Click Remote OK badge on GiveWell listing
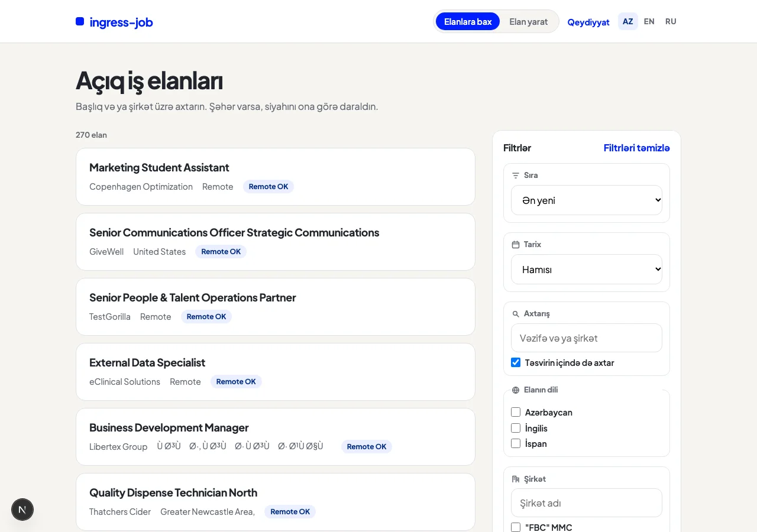 (x=221, y=252)
